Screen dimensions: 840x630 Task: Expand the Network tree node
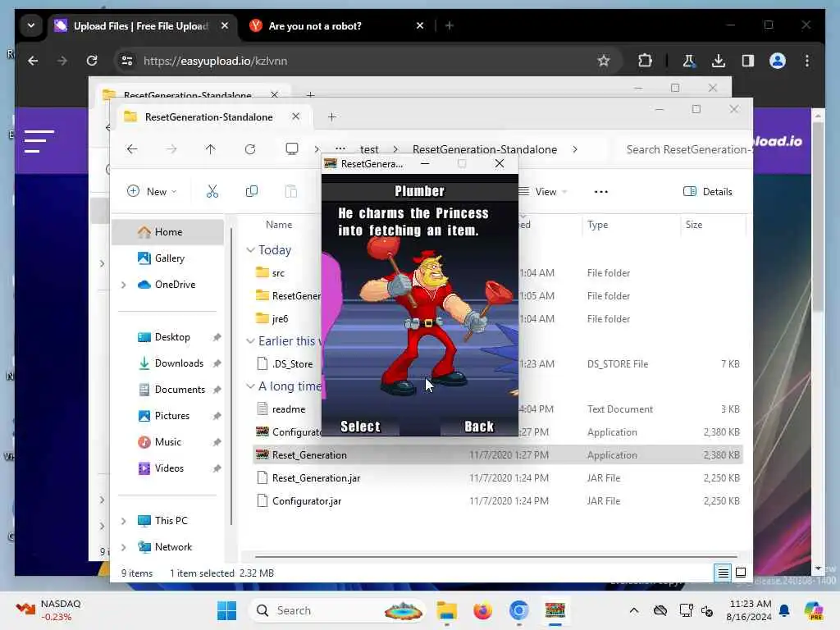[x=124, y=547]
